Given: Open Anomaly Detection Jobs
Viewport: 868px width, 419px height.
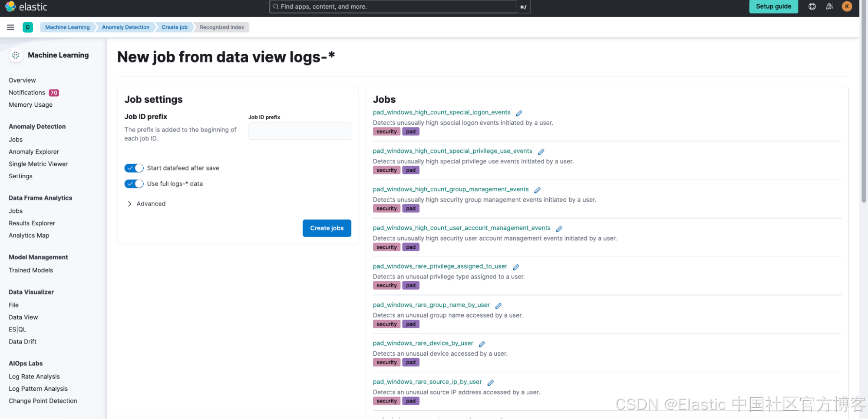Looking at the screenshot, I should pos(16,140).
